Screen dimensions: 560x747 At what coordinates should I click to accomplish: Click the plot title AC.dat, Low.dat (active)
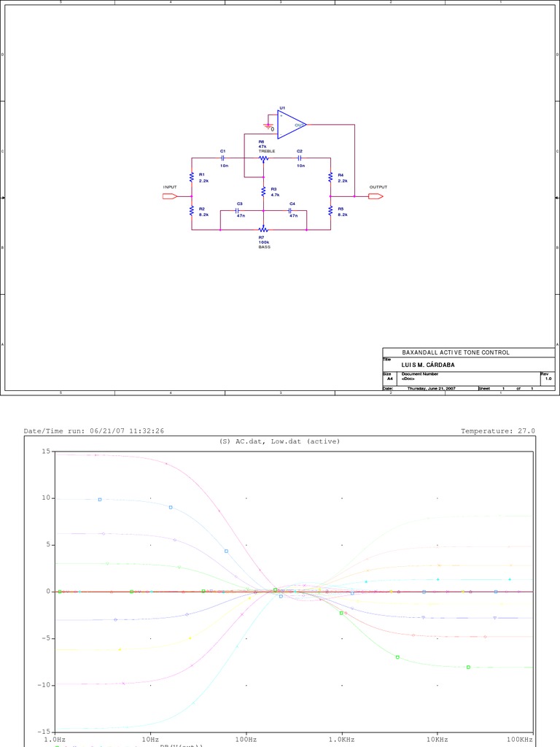[x=279, y=441]
